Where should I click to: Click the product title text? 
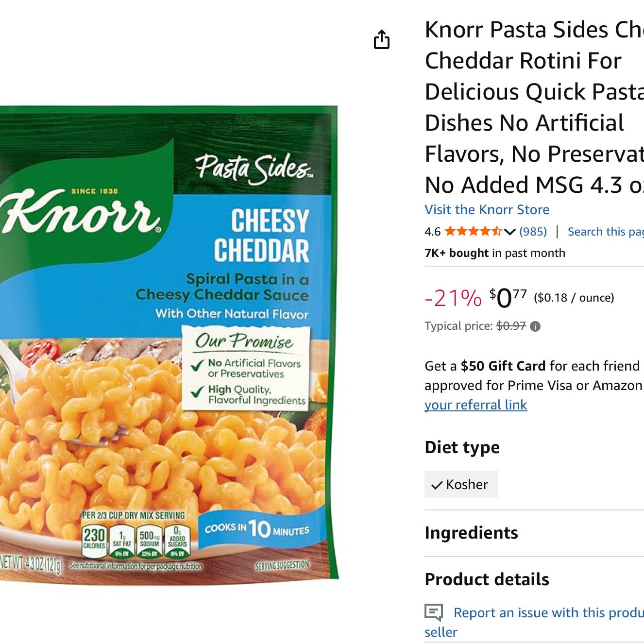pos(534,107)
